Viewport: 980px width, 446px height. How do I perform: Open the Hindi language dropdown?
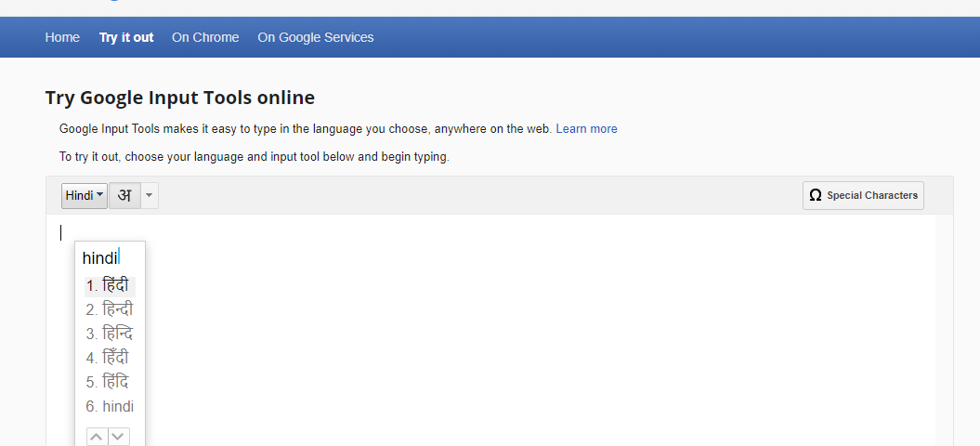point(85,196)
